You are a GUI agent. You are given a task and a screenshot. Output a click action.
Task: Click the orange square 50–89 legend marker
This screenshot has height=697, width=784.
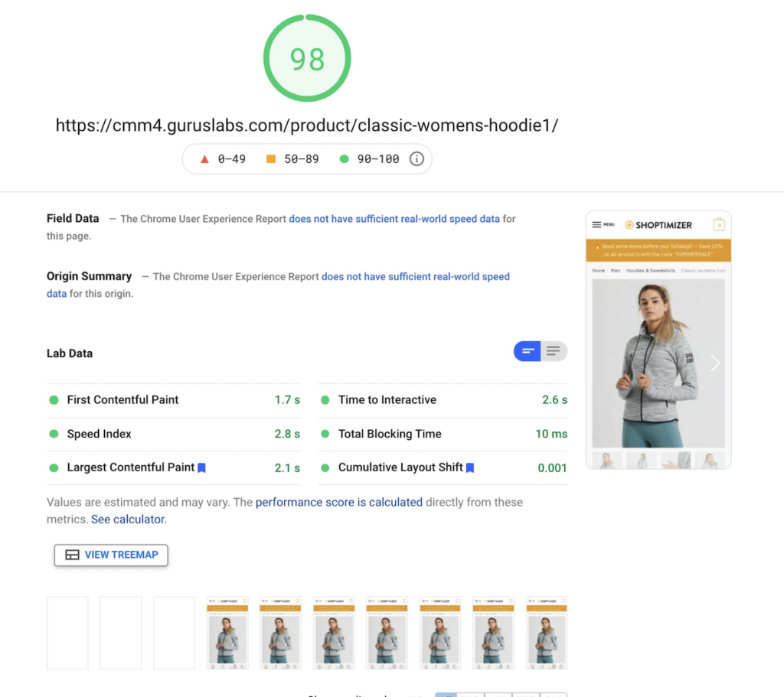point(271,159)
